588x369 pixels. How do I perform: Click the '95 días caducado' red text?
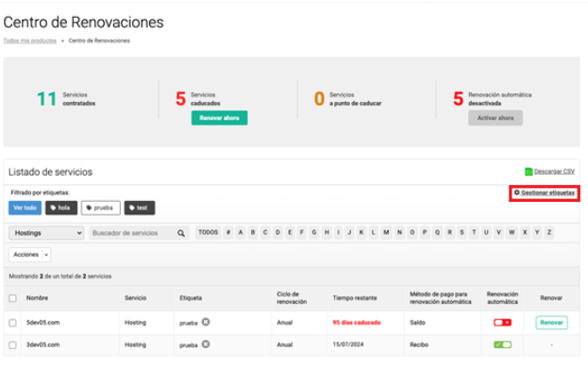(357, 323)
